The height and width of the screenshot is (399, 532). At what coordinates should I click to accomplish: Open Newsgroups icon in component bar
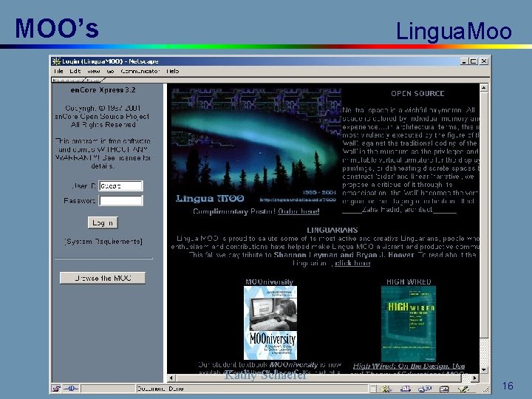(425, 389)
